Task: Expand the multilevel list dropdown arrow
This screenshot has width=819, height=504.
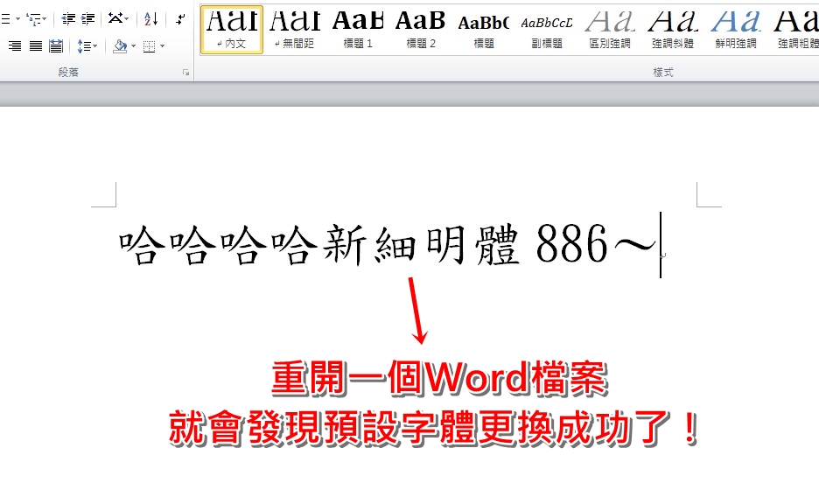Action: pos(45,19)
